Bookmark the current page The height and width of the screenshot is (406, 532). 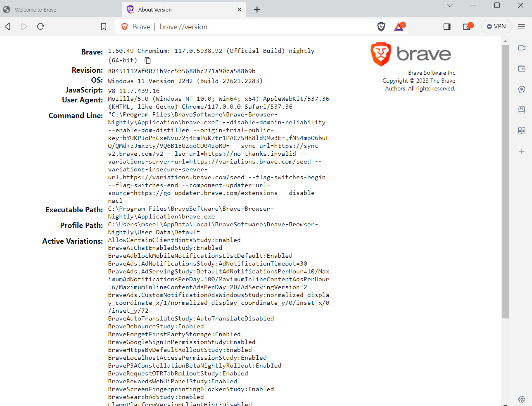(x=103, y=26)
